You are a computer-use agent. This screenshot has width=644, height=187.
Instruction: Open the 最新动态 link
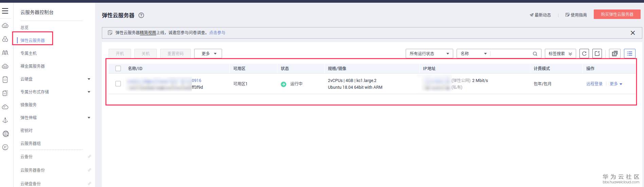tap(540, 15)
